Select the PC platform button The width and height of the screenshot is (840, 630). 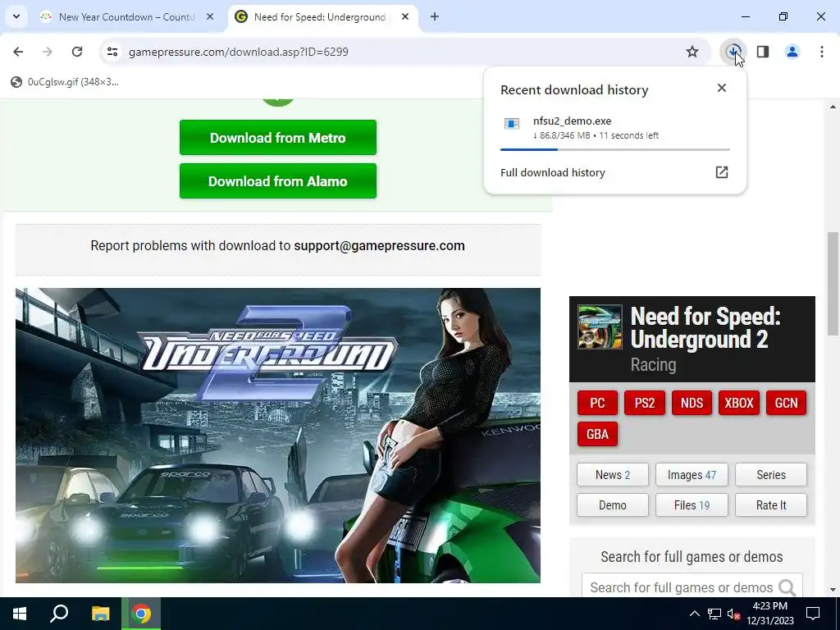coord(597,403)
